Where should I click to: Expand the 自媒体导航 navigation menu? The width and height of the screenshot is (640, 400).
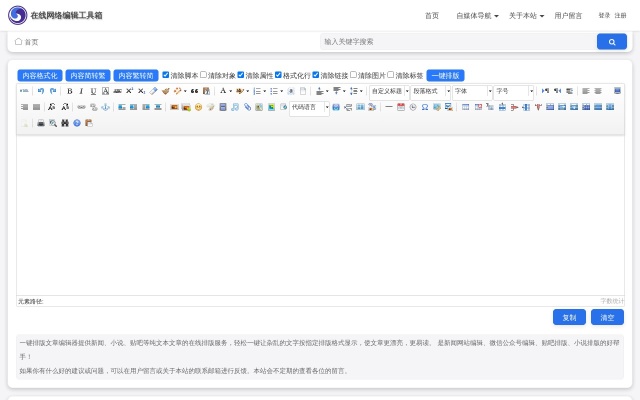(x=477, y=16)
